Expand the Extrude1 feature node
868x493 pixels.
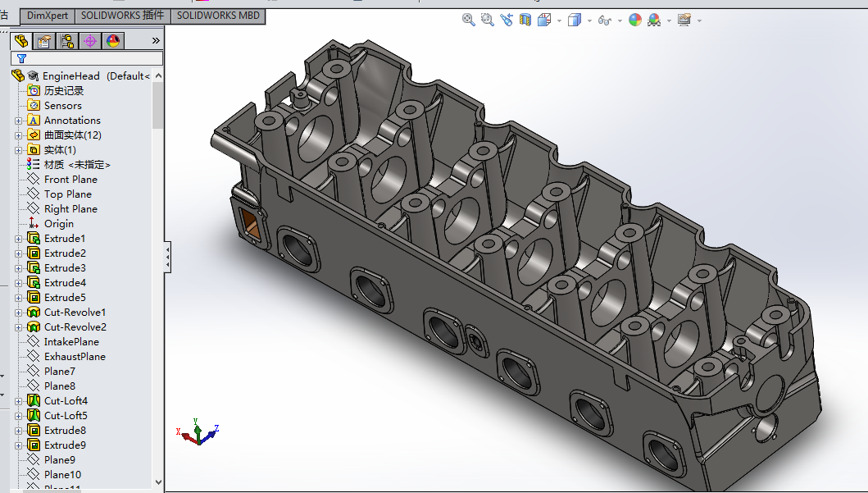click(x=18, y=239)
